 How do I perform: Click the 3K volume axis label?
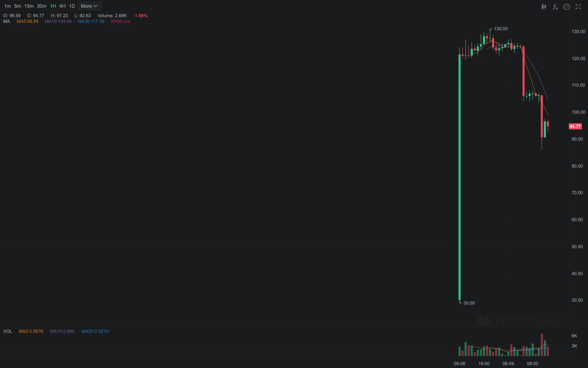(574, 346)
